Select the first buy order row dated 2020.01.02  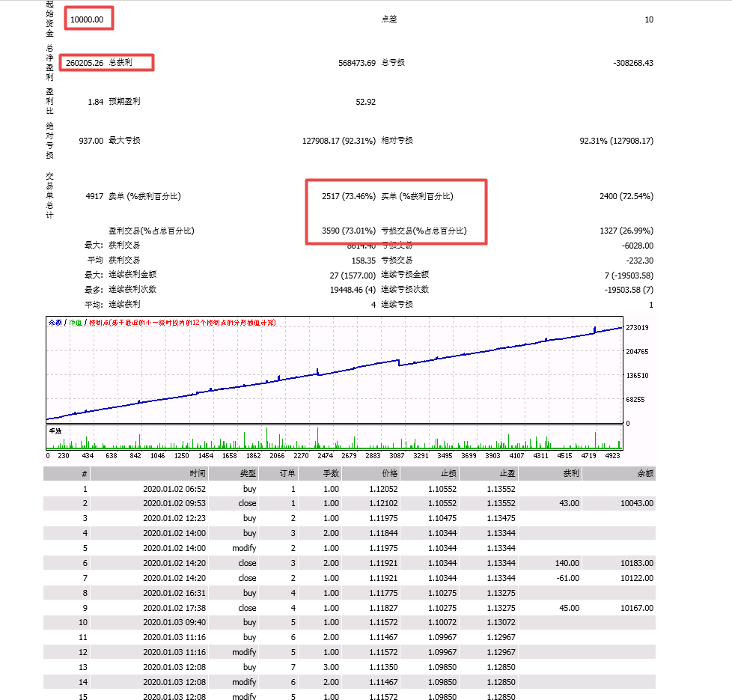click(299, 488)
